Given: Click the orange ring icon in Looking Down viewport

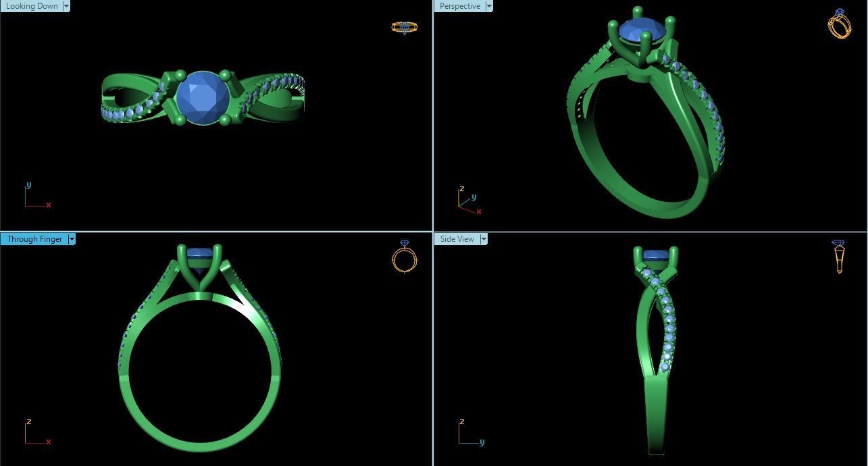Looking at the screenshot, I should pyautogui.click(x=405, y=28).
